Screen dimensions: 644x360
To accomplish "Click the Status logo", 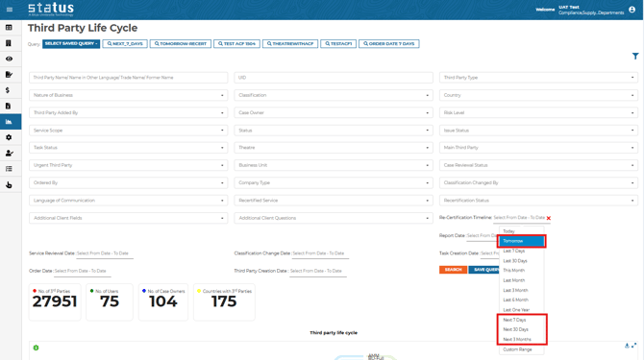I will click(x=51, y=9).
